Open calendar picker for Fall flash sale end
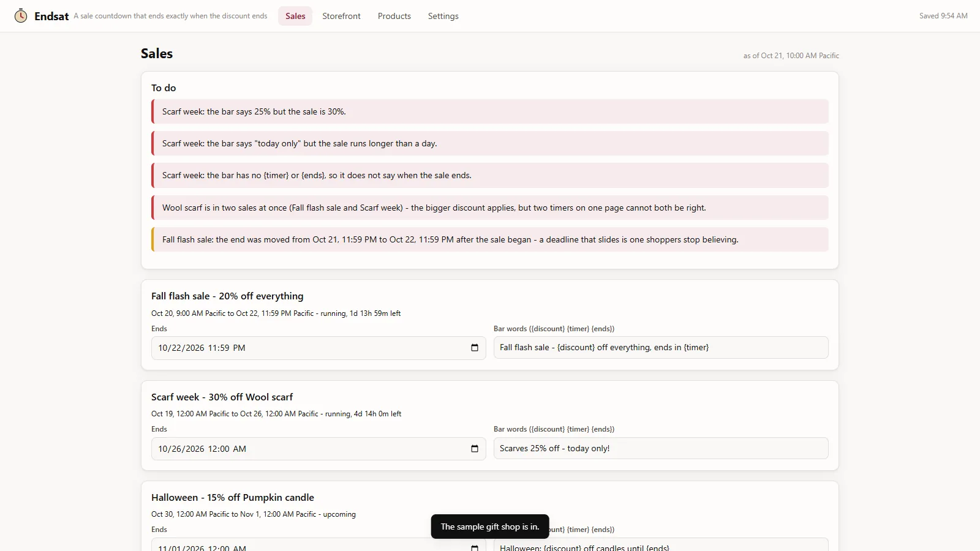 pos(474,348)
